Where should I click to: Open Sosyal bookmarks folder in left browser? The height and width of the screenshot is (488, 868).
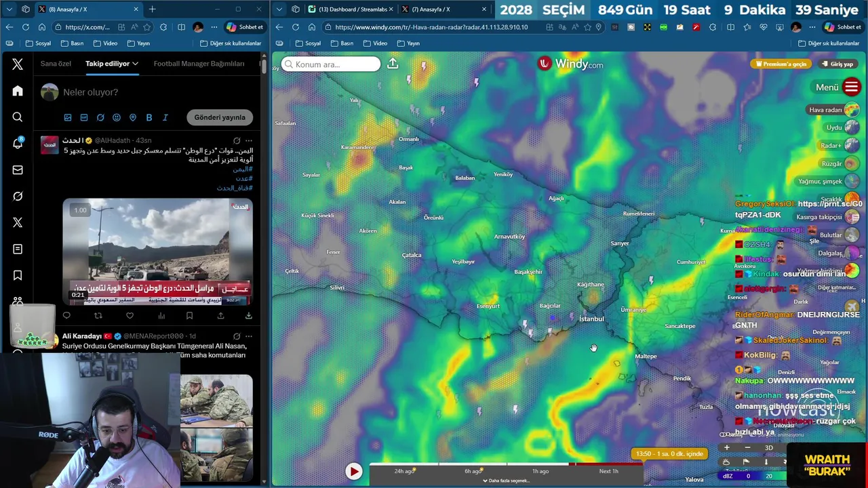39,43
